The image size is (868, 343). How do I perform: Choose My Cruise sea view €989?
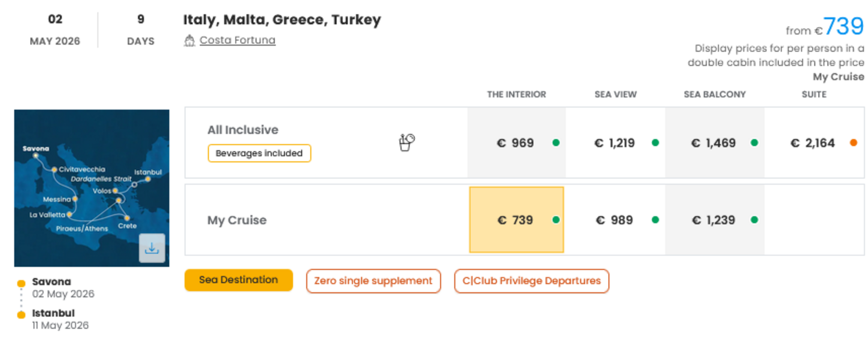[x=615, y=220]
